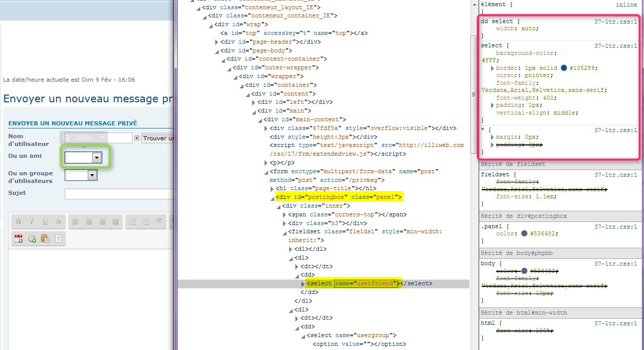This screenshot has height=350, width=644.
Task: Expand the div class="h3" node
Action: pyautogui.click(x=284, y=224)
